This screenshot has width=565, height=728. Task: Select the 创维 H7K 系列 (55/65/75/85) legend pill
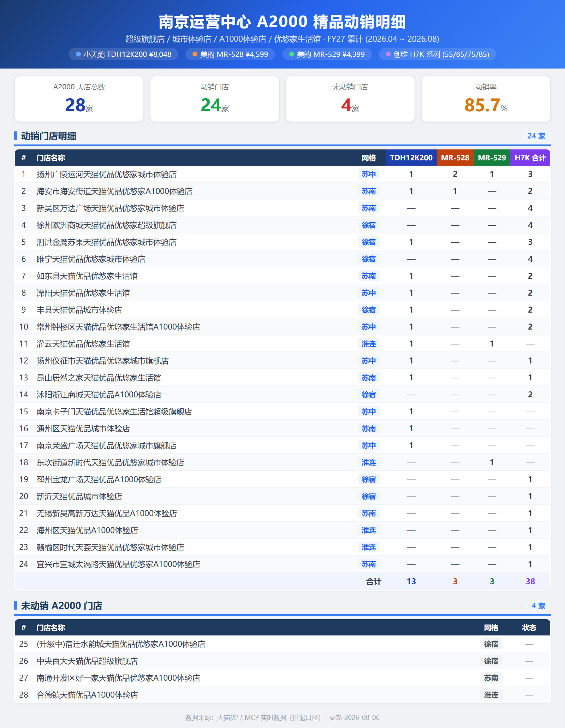point(438,54)
